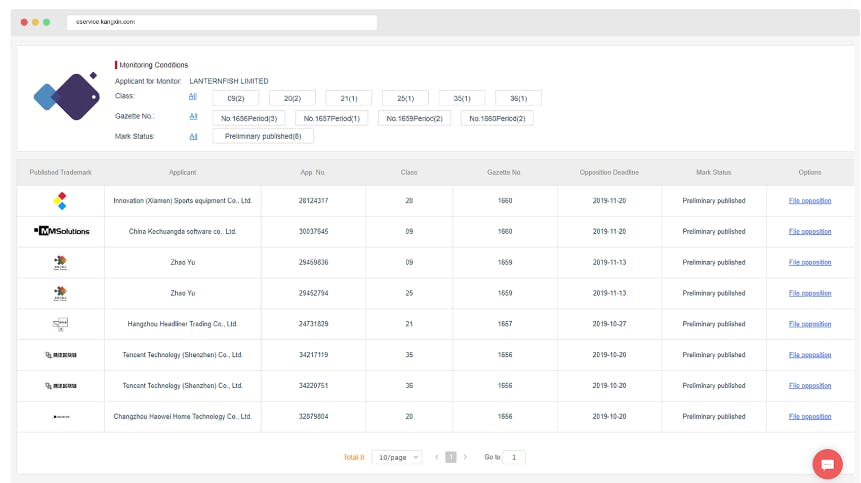Filter by class 36(1)
Screen dimensions: 861x483
518,98
